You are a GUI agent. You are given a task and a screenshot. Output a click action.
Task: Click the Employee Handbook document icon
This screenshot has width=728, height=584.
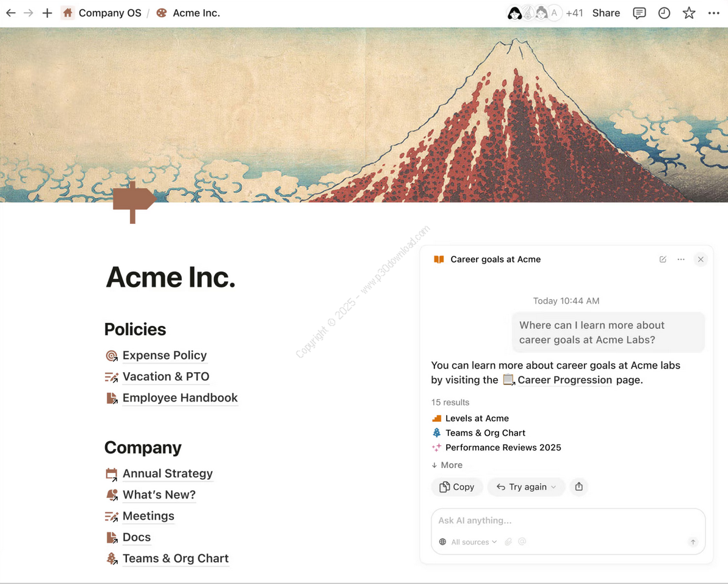(x=112, y=398)
